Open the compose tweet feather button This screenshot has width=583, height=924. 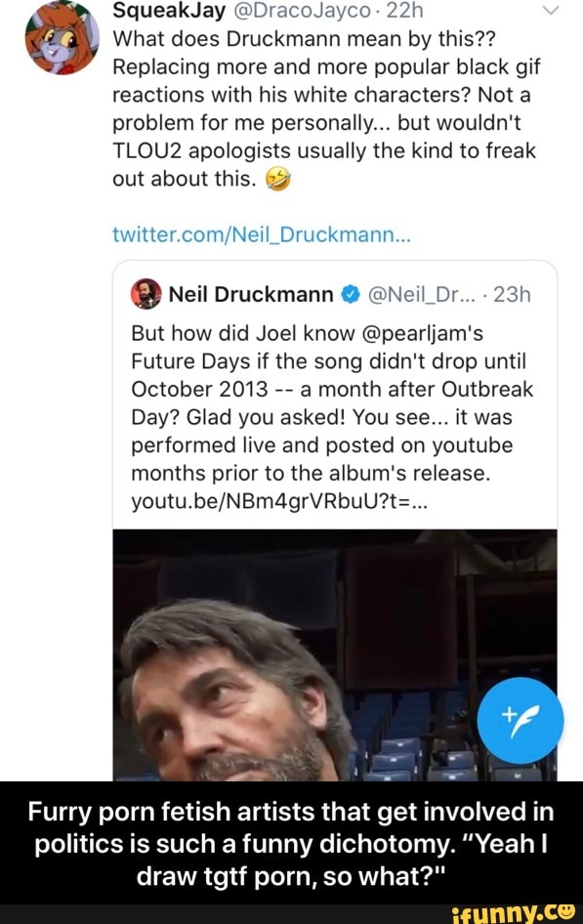tap(521, 720)
